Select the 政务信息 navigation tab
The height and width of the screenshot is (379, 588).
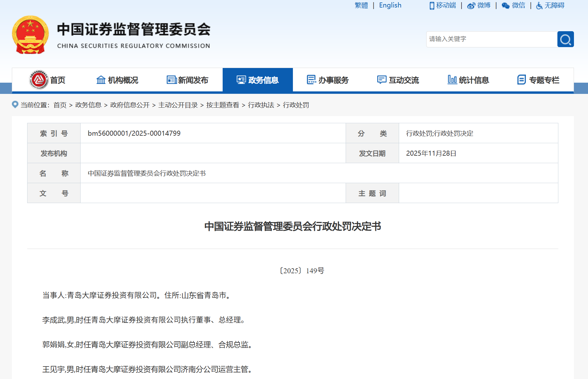pyautogui.click(x=258, y=80)
